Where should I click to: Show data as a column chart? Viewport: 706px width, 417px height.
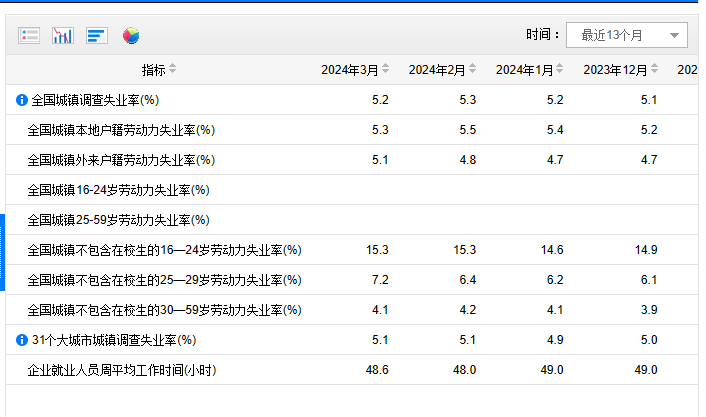tap(63, 35)
